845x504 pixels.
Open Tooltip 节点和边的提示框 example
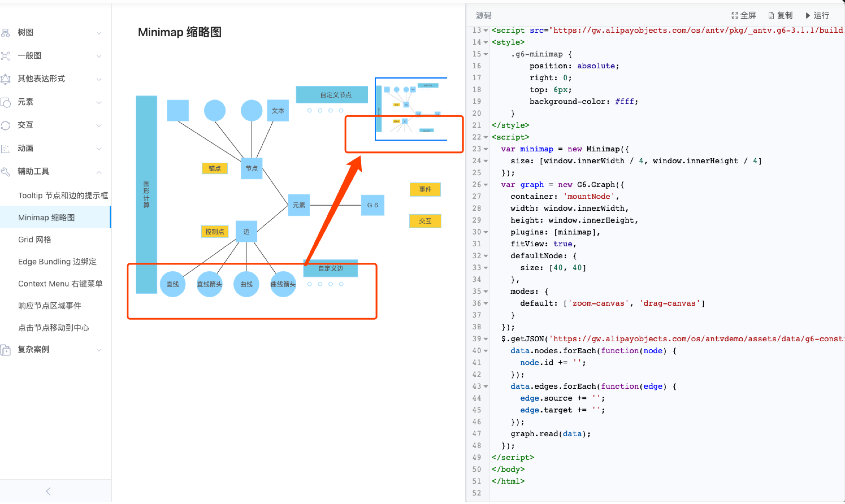tap(63, 195)
